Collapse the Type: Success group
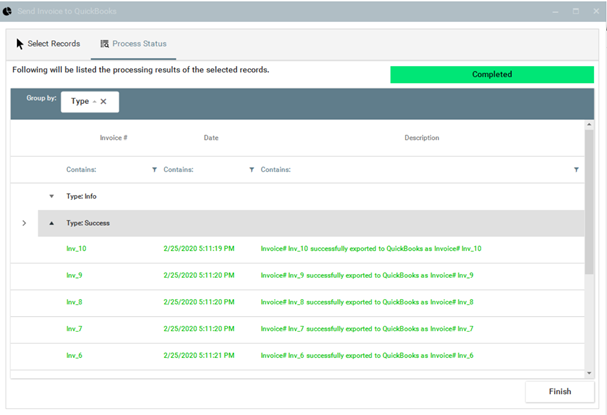Image resolution: width=607 pixels, height=415 pixels. point(51,223)
